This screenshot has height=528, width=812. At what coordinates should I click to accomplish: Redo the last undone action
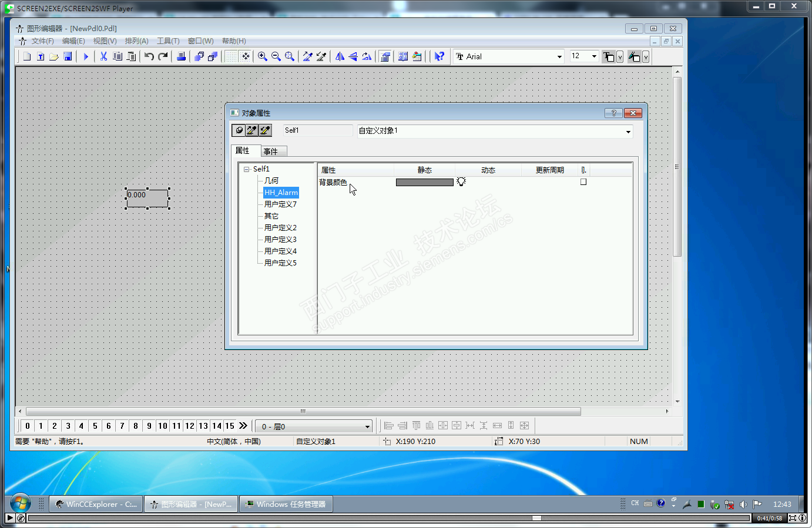coord(163,56)
